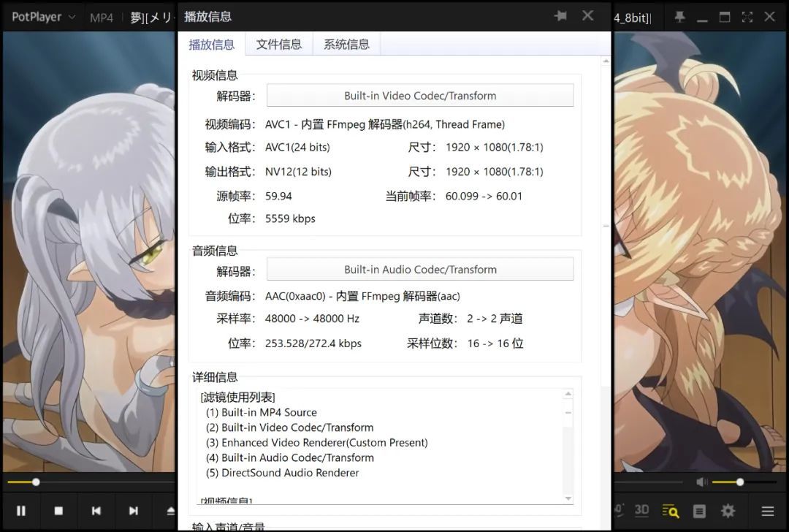Go back to the previous file
Viewport: 789px width, 532px height.
96,511
